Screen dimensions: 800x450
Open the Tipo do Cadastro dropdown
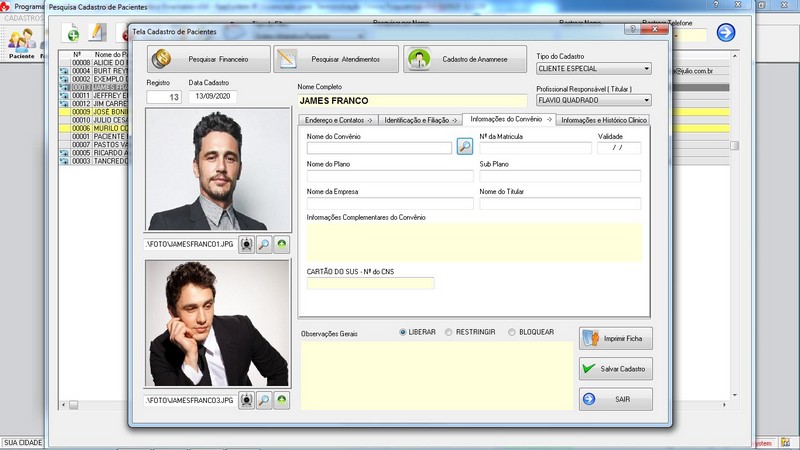click(x=646, y=69)
